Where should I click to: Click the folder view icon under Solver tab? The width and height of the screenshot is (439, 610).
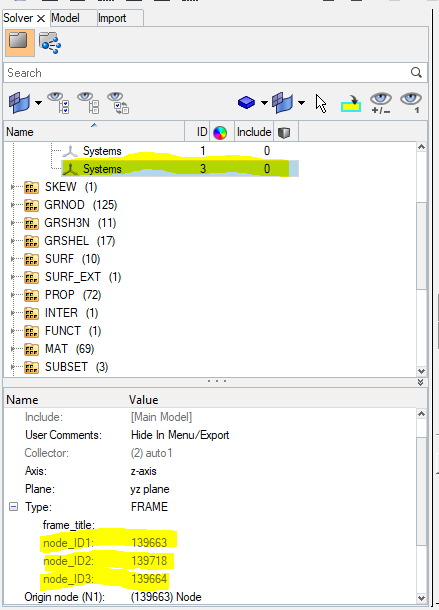point(19,42)
